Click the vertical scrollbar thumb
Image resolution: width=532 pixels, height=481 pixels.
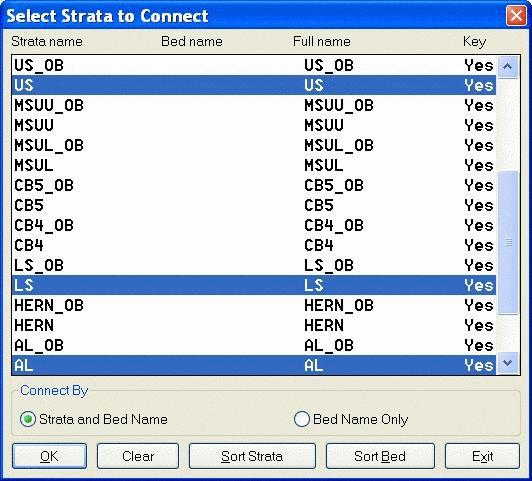point(508,243)
